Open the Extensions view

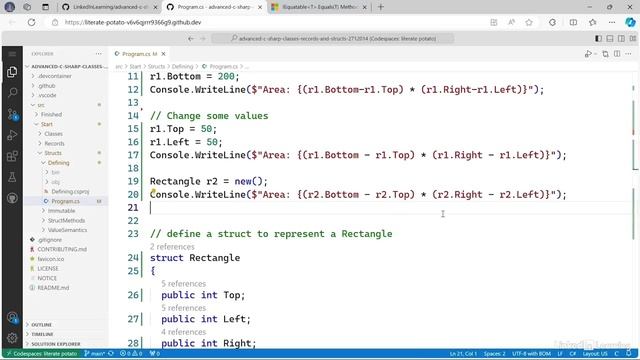12,156
